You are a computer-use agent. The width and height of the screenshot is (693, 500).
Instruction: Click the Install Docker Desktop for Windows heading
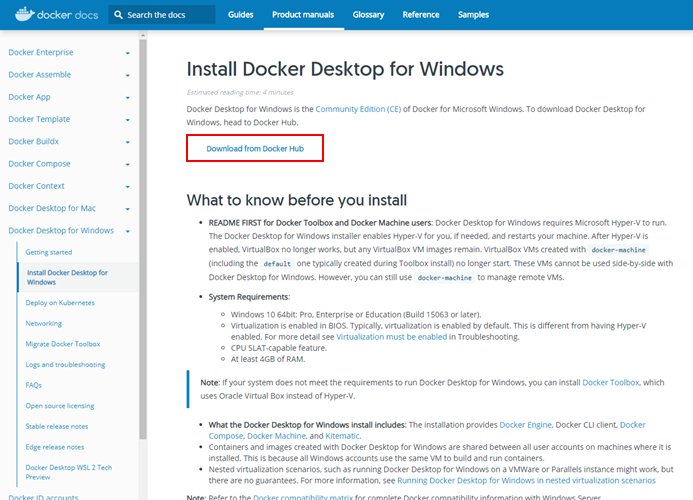(345, 69)
